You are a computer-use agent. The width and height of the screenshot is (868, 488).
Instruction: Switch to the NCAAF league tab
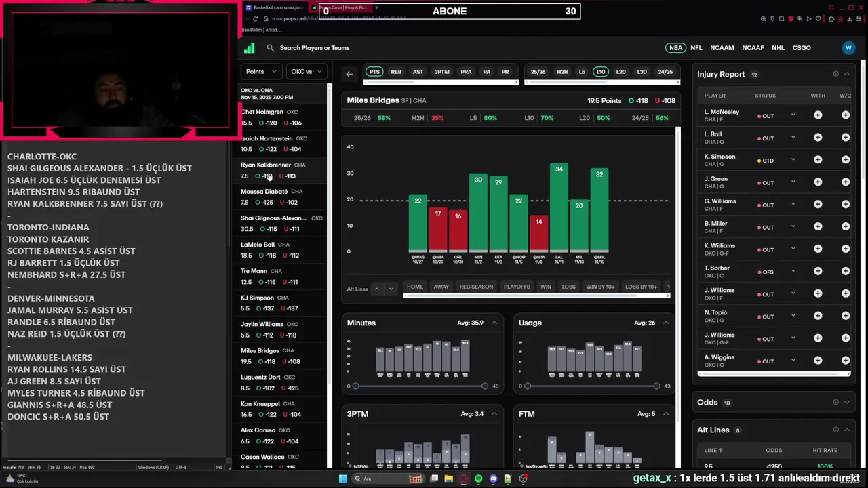pyautogui.click(x=753, y=48)
